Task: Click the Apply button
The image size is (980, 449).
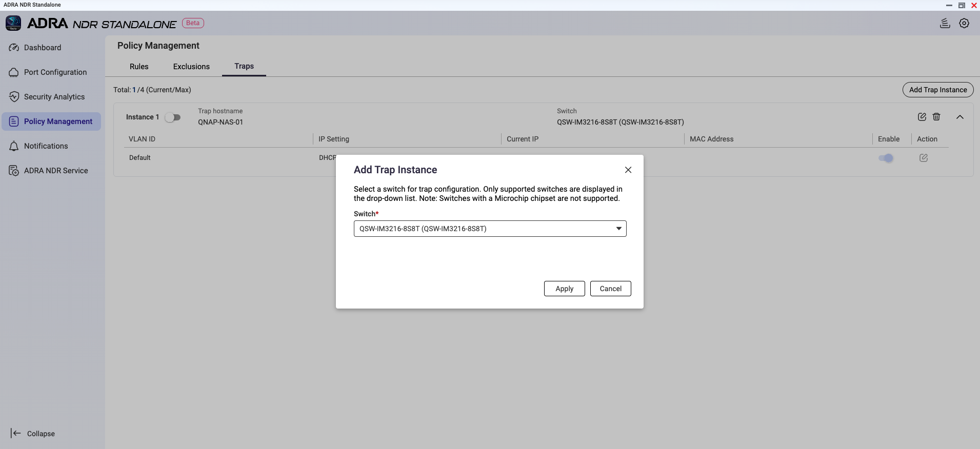Action: [564, 289]
